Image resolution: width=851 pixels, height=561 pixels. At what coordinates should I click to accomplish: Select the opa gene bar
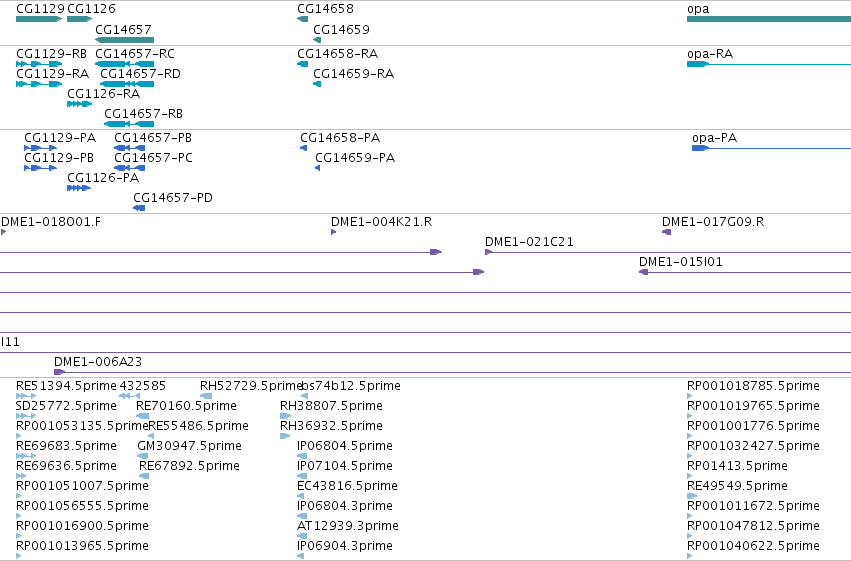coord(769,19)
